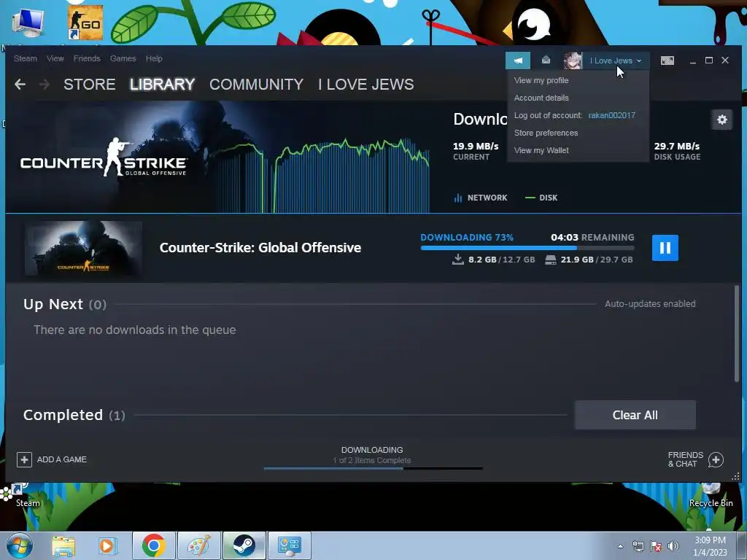
Task: Click the Auto-updates enabled link
Action: [x=650, y=304]
